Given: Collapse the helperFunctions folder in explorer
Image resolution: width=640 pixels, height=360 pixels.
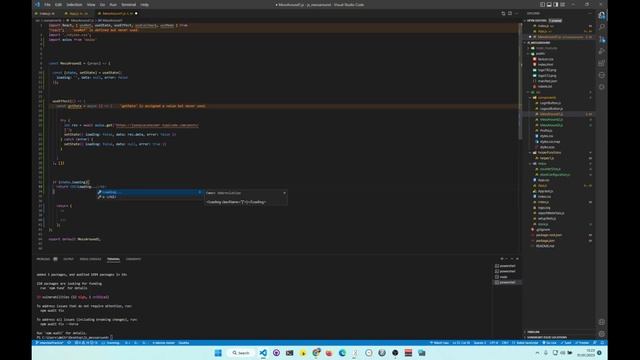Looking at the screenshot, I should (549, 153).
